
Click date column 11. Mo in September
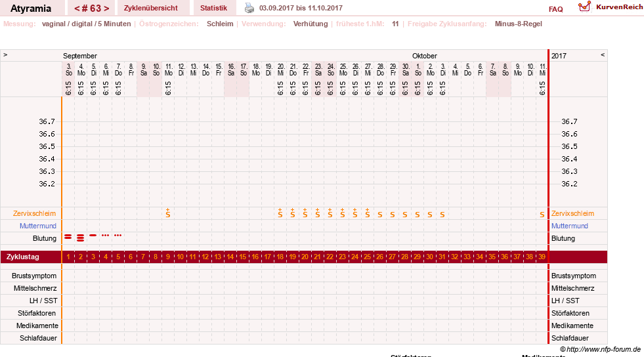[x=169, y=70]
